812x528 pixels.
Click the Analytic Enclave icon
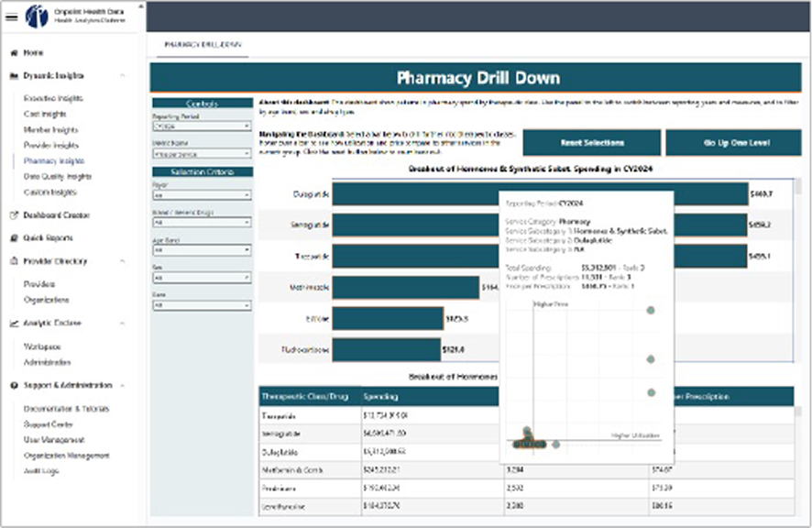click(14, 324)
